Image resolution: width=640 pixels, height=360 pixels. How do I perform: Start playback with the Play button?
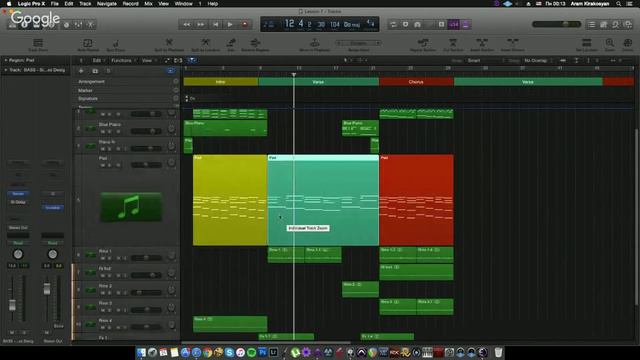point(230,24)
